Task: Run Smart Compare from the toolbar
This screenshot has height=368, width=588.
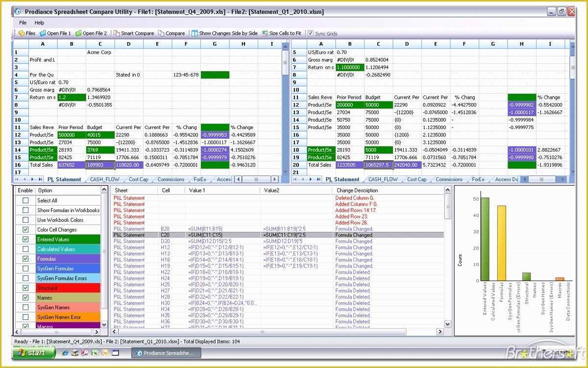Action: tap(134, 33)
